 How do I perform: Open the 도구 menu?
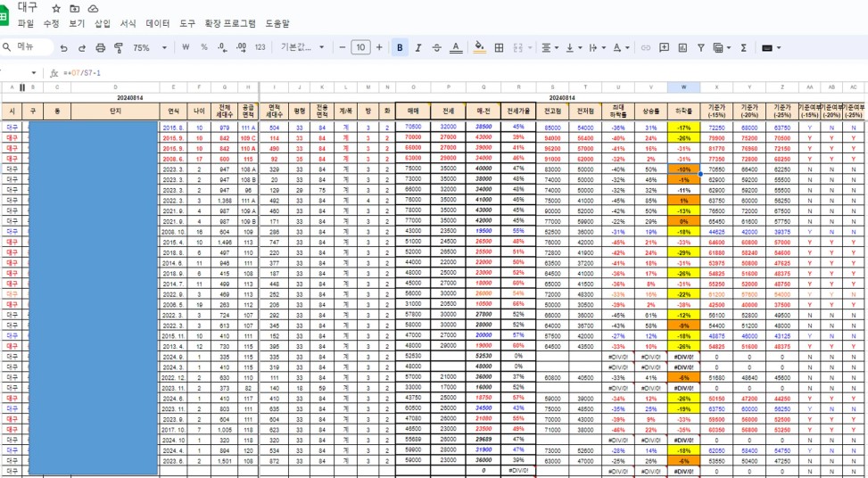187,24
